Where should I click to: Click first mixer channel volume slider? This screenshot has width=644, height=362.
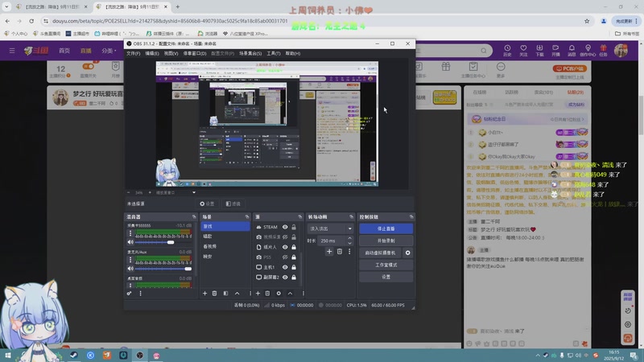[163, 242]
